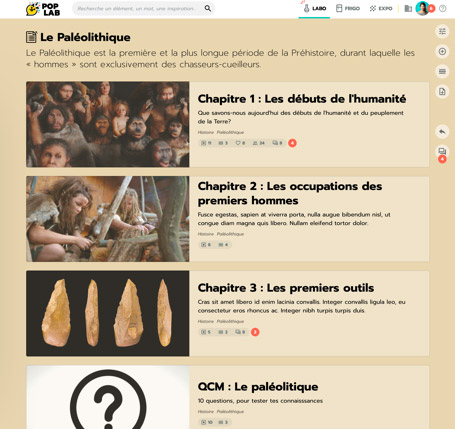Open the three-line list view icon
Screen dimensions: 455x429
point(442,71)
